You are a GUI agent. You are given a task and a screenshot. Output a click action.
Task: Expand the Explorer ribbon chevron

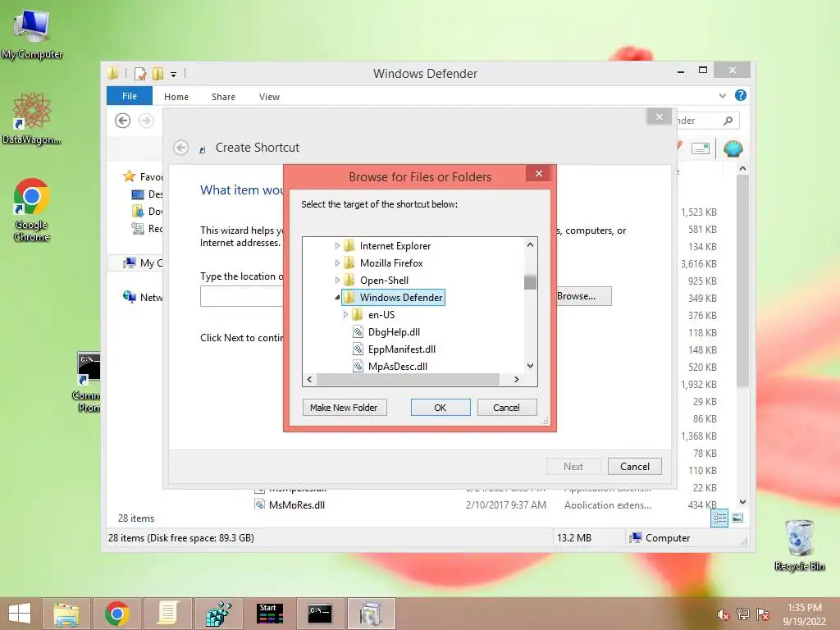pos(722,96)
